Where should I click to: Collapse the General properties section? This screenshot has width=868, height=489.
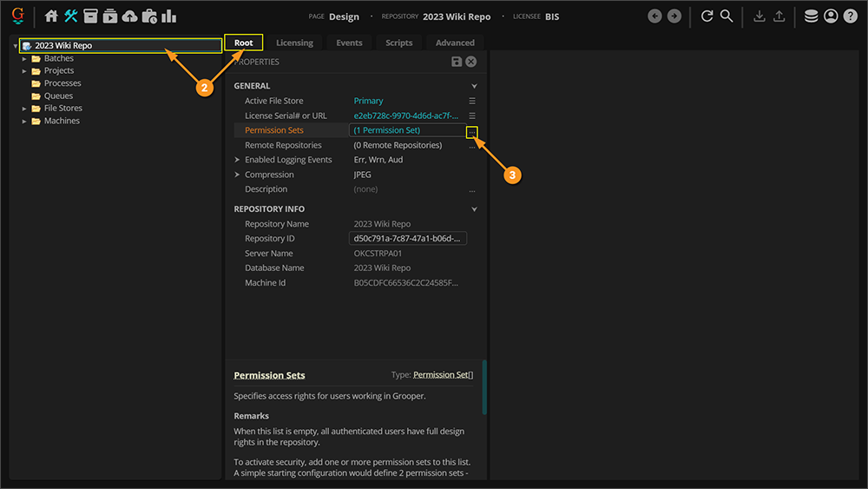coord(474,86)
